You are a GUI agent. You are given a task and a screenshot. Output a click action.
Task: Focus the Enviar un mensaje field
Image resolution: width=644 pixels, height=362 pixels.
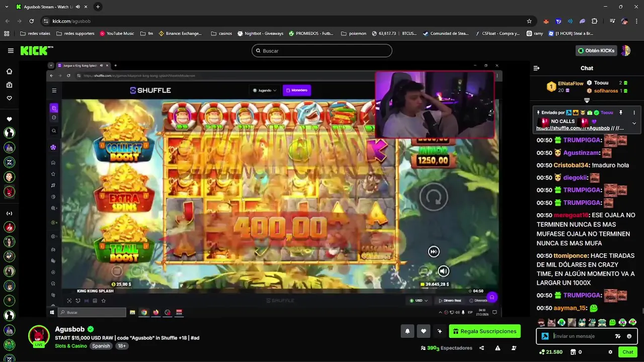[x=583, y=336]
